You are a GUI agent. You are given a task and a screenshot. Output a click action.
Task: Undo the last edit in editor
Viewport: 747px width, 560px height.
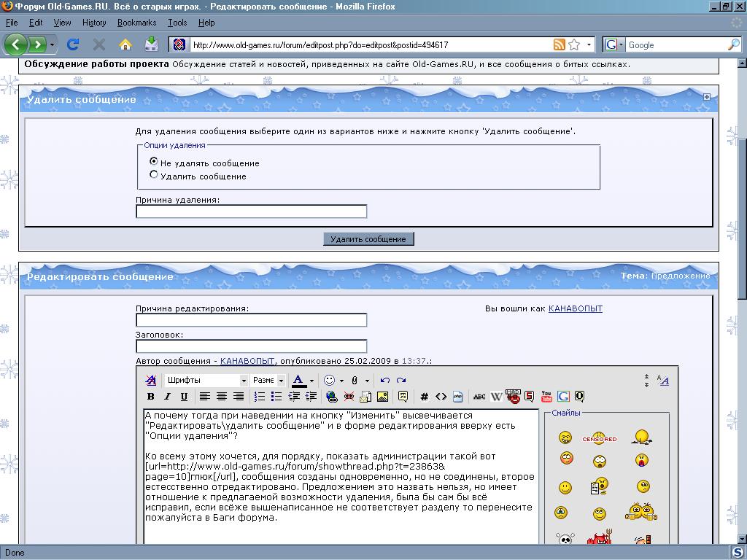pyautogui.click(x=385, y=380)
